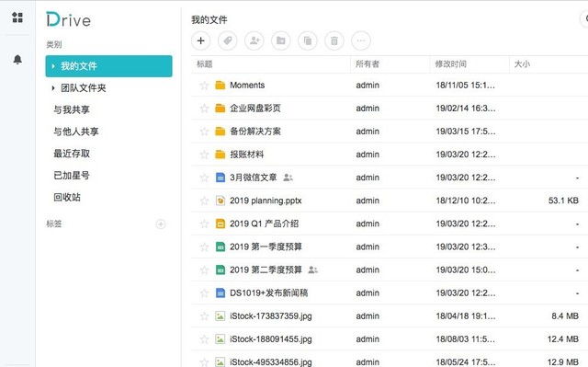588x367 pixels.
Task: Click date 18/11/05 of Moments row
Action: [466, 86]
